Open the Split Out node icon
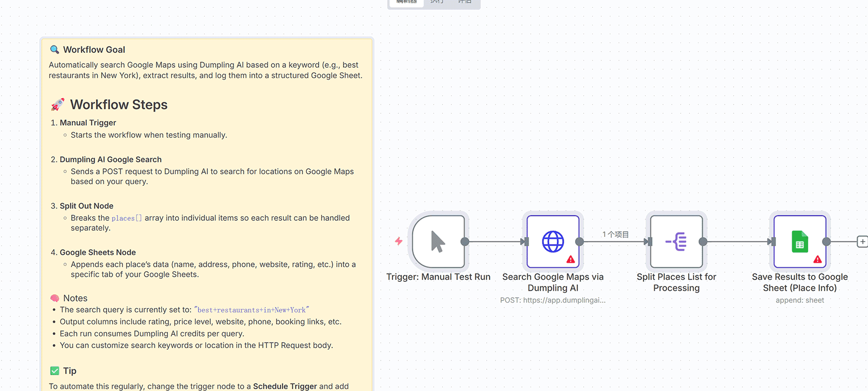Image resolution: width=868 pixels, height=391 pixels. coord(676,242)
